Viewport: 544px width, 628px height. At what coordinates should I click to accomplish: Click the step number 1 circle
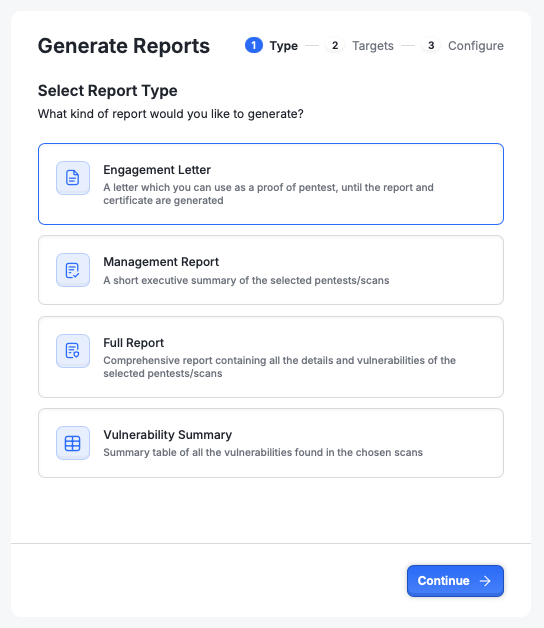254,45
